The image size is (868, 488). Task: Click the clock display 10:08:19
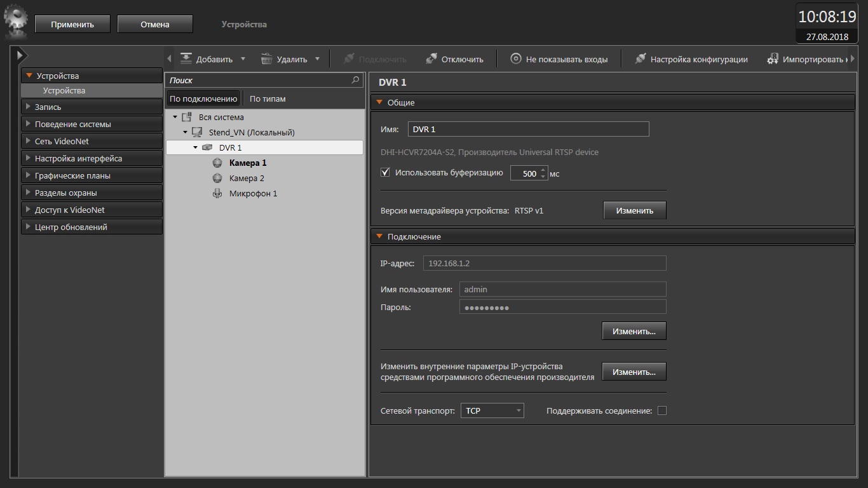[827, 17]
